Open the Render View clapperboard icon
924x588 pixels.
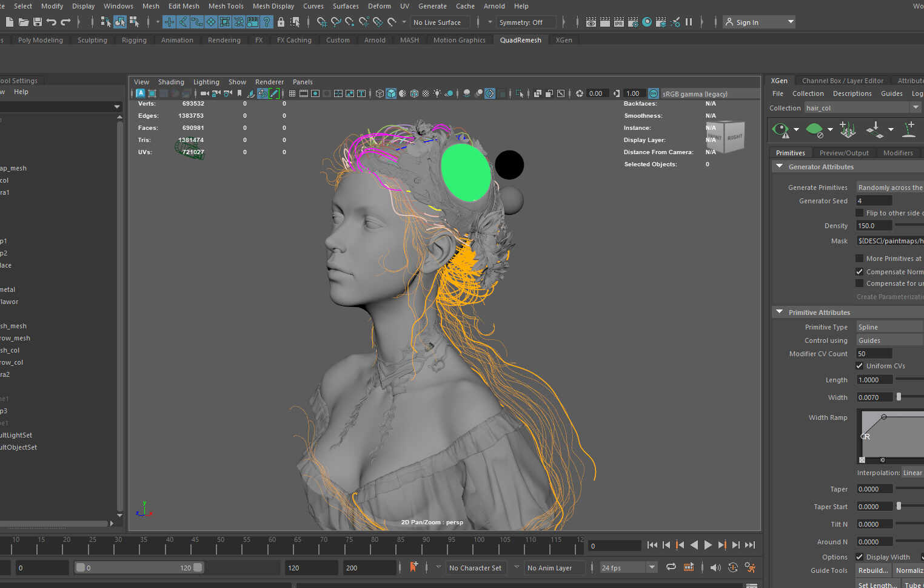point(591,22)
